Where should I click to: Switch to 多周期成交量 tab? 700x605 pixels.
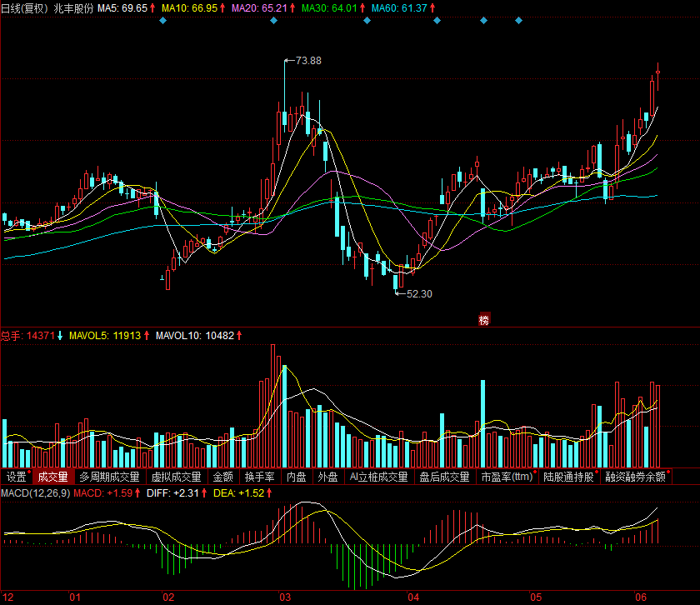[x=109, y=477]
